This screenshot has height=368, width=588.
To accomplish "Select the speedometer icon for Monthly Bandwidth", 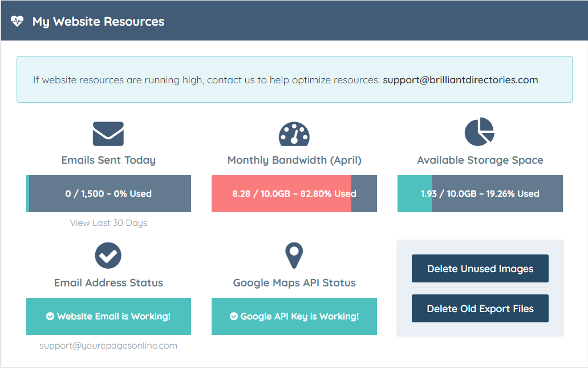I will 294,134.
